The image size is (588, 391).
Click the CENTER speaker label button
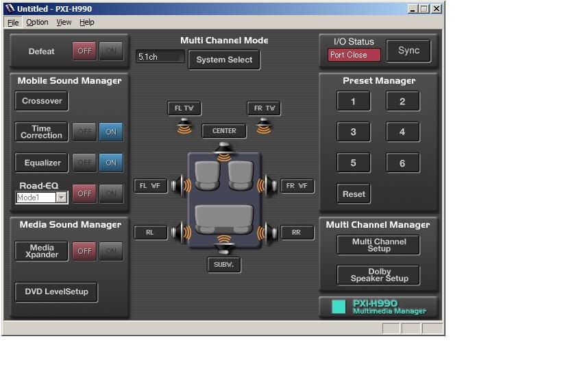click(x=224, y=131)
